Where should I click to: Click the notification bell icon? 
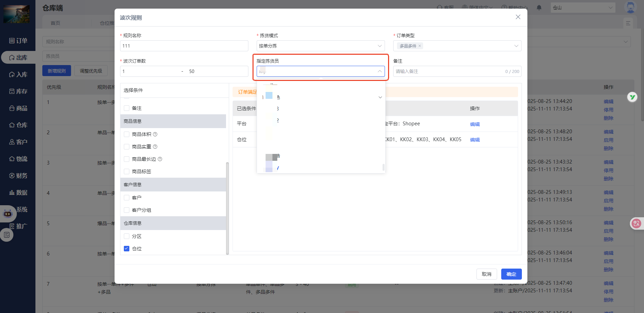[539, 8]
